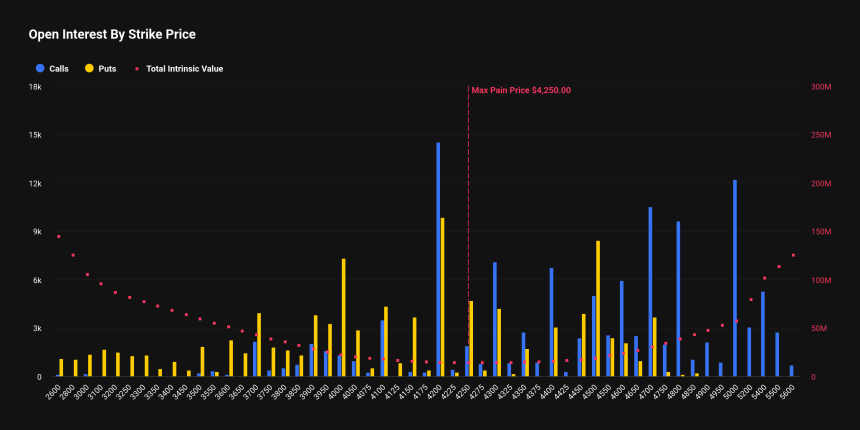
Task: Hide the Total Intrinsic Value series
Action: pos(183,69)
